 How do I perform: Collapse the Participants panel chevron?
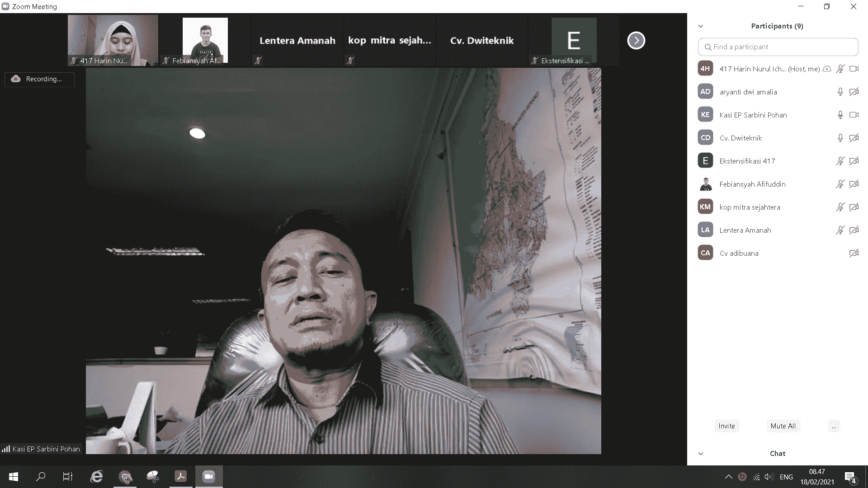701,26
